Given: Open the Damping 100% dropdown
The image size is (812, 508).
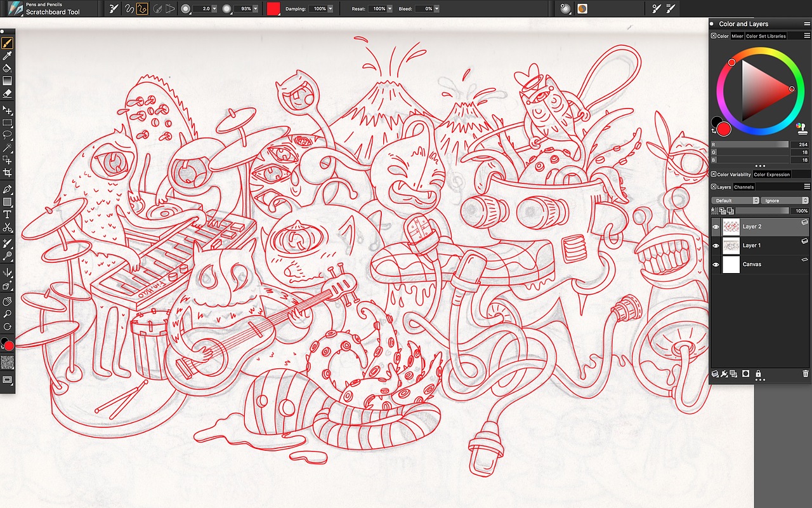Looking at the screenshot, I should (331, 9).
